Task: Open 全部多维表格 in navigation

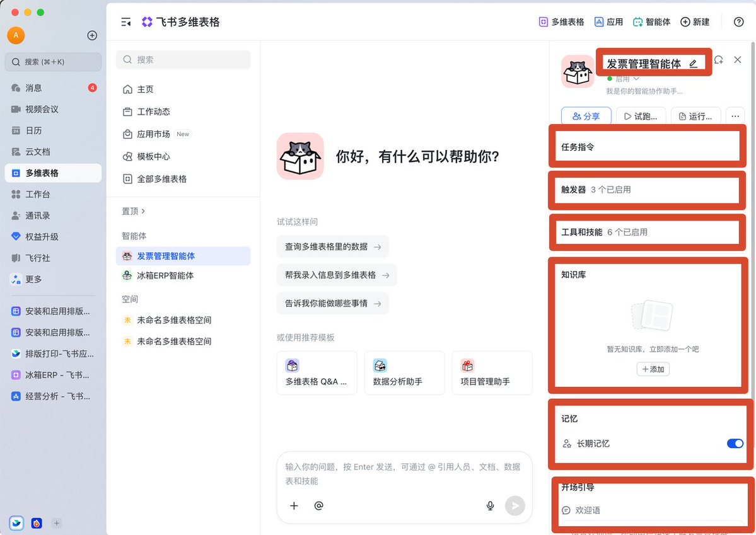Action: click(x=183, y=179)
